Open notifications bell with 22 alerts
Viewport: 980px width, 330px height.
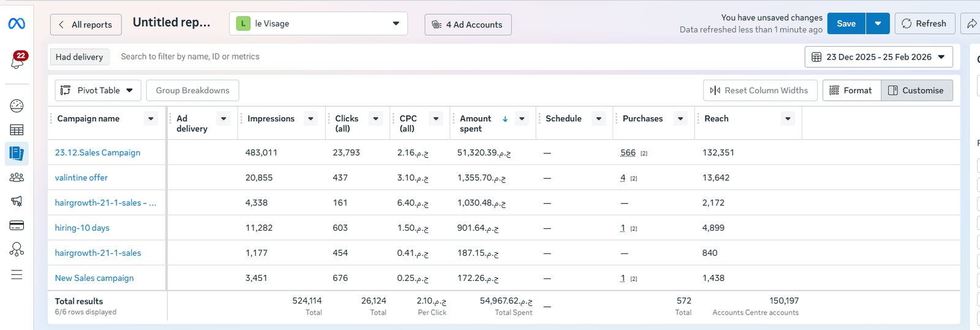tap(17, 60)
